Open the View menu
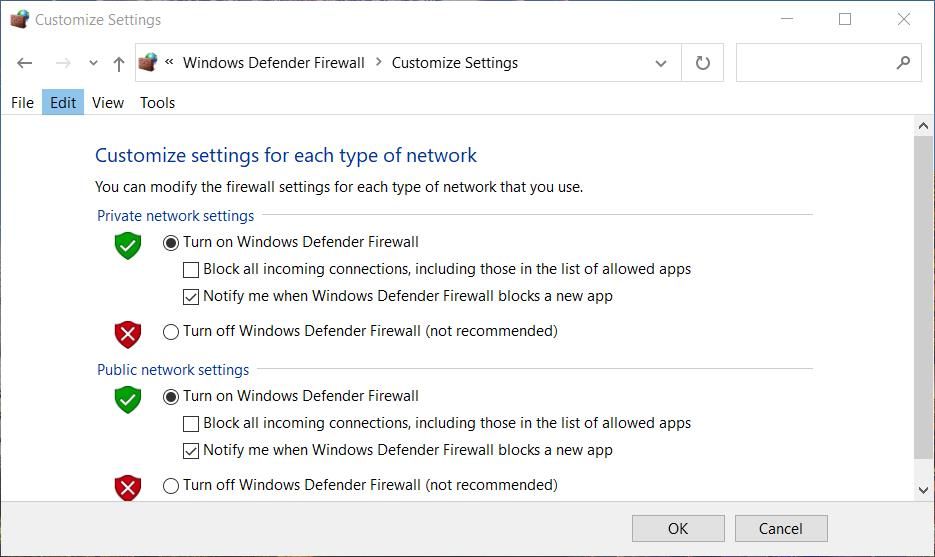 pyautogui.click(x=108, y=103)
